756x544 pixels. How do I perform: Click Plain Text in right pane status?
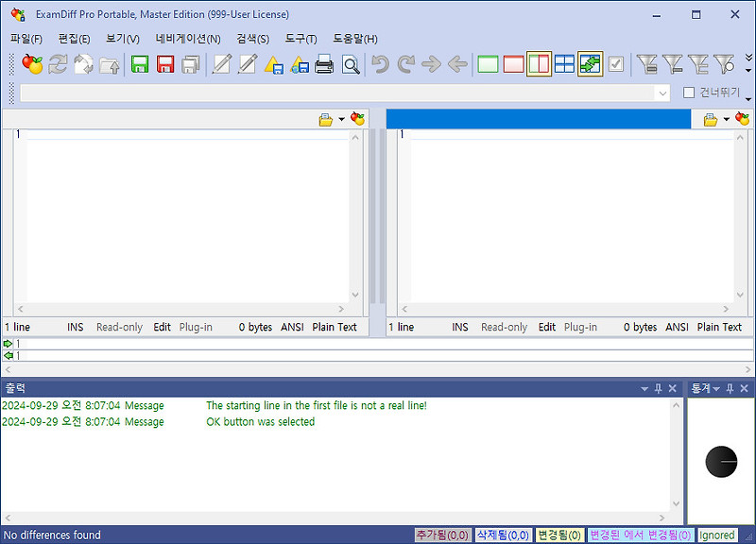[x=719, y=327]
